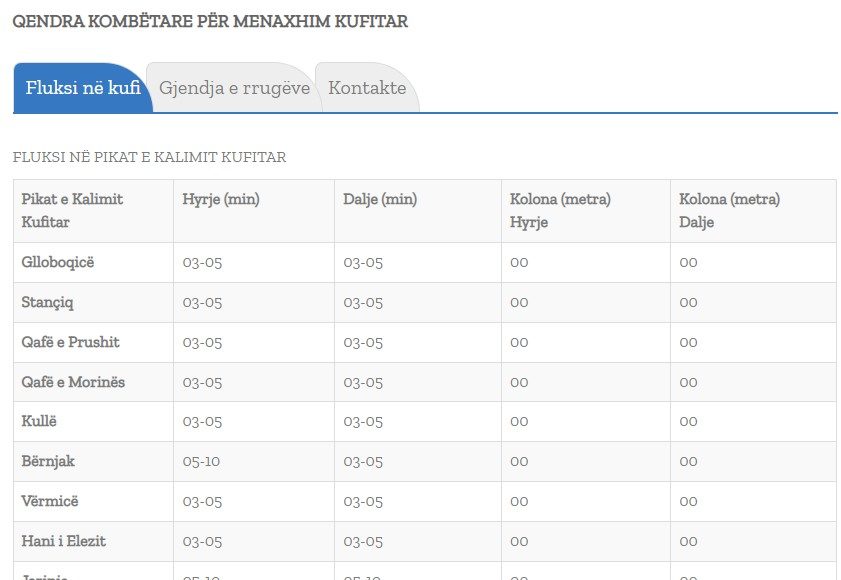Click Stançiq Kolona Dalje value 00
The image size is (841, 580).
click(688, 303)
